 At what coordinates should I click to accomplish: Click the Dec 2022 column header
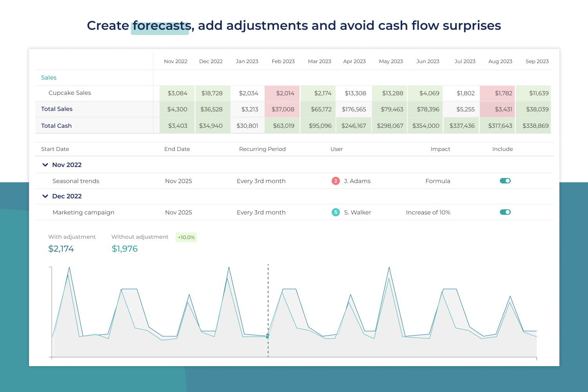[211, 62]
